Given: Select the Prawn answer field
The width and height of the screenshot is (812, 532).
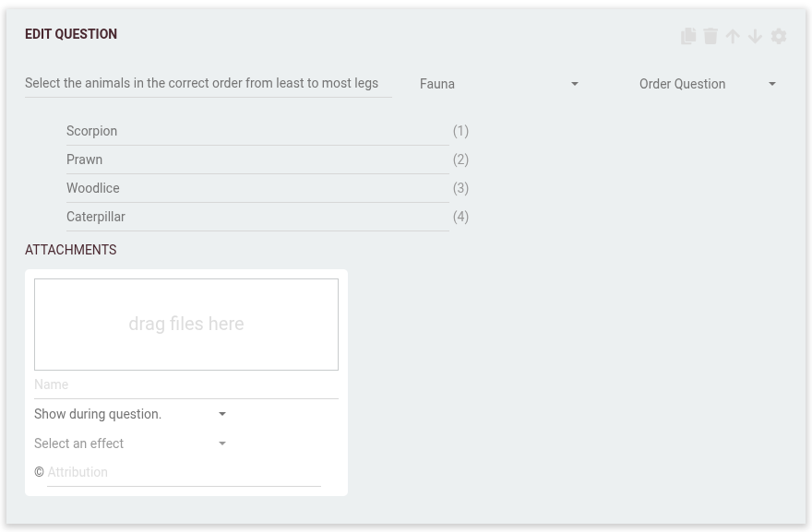Looking at the screenshot, I should (x=249, y=160).
